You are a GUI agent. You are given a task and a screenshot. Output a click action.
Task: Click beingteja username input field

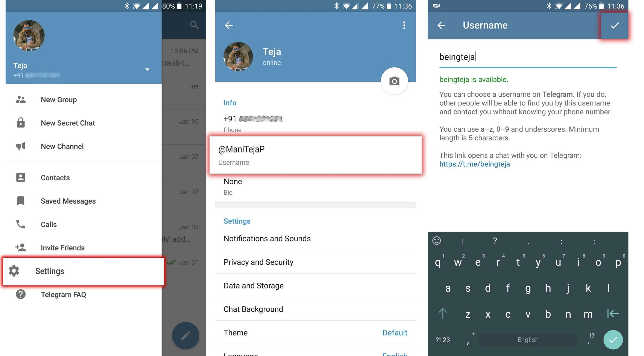527,57
